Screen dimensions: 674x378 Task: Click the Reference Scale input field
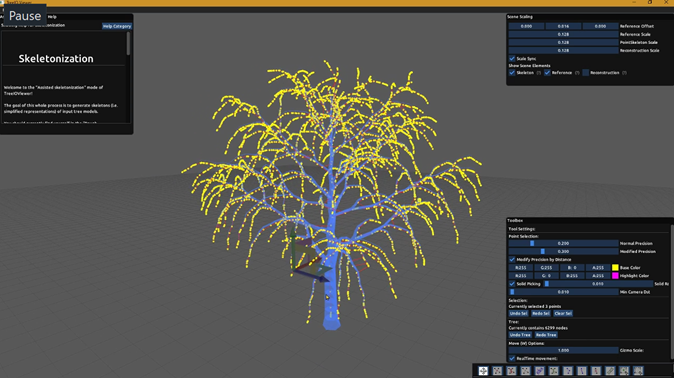click(563, 34)
